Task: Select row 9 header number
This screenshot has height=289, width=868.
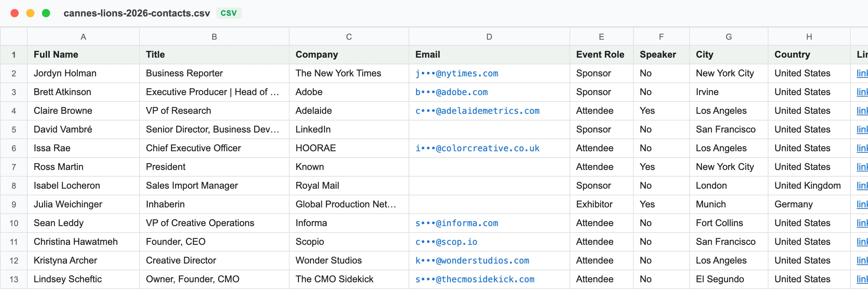Action: pos(14,204)
